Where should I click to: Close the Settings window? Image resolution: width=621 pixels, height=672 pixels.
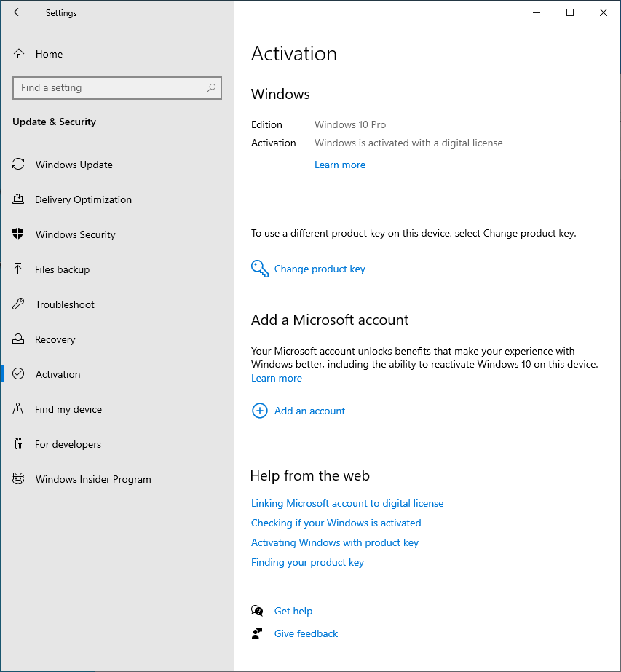point(603,12)
